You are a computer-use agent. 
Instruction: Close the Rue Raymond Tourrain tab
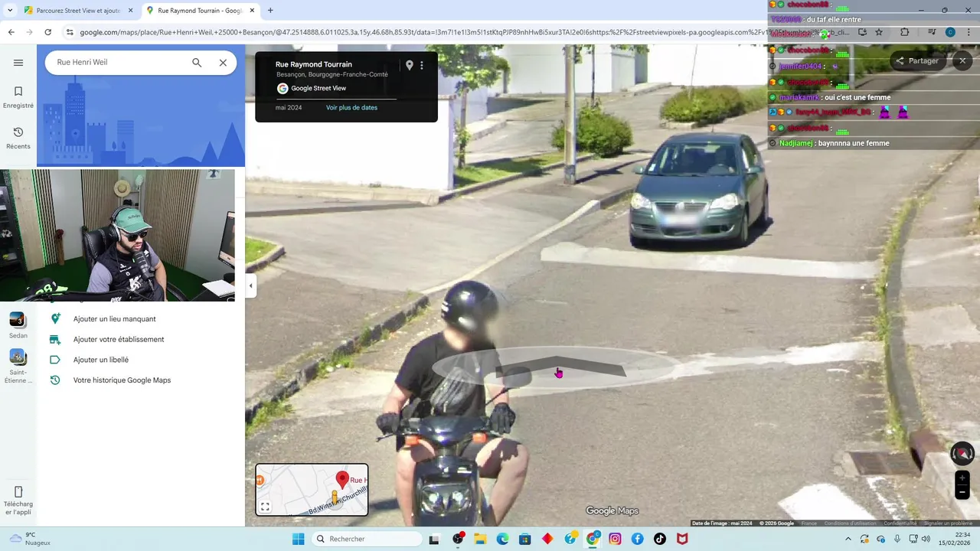tap(253, 11)
